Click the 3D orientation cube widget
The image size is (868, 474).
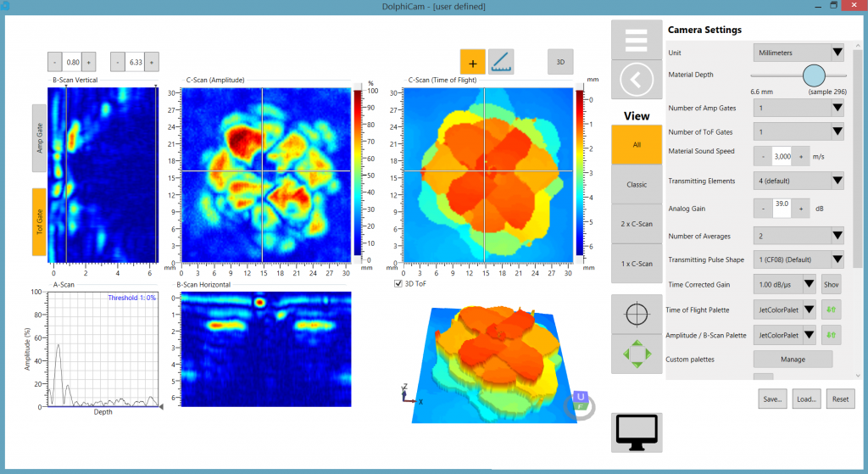point(579,404)
